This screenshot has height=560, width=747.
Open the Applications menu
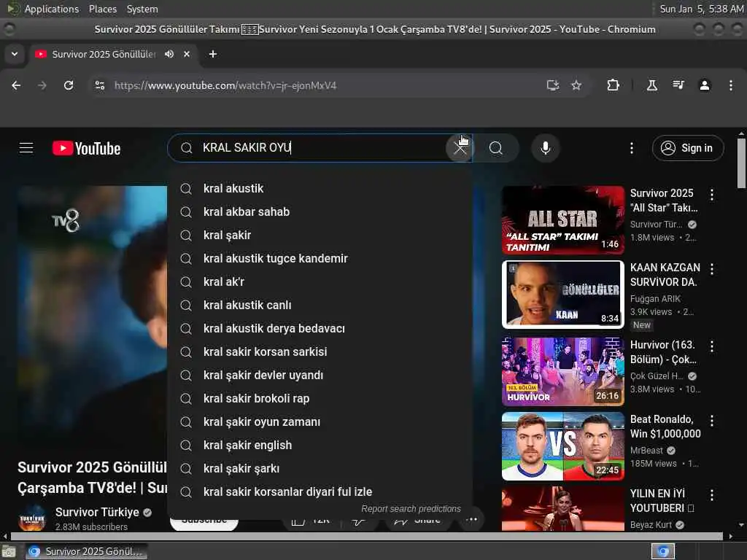point(52,9)
